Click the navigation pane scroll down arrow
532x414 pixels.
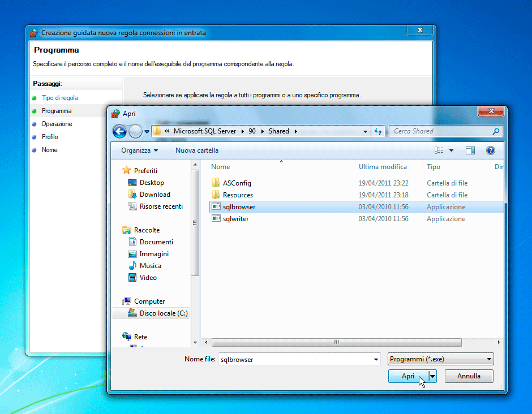click(195, 343)
